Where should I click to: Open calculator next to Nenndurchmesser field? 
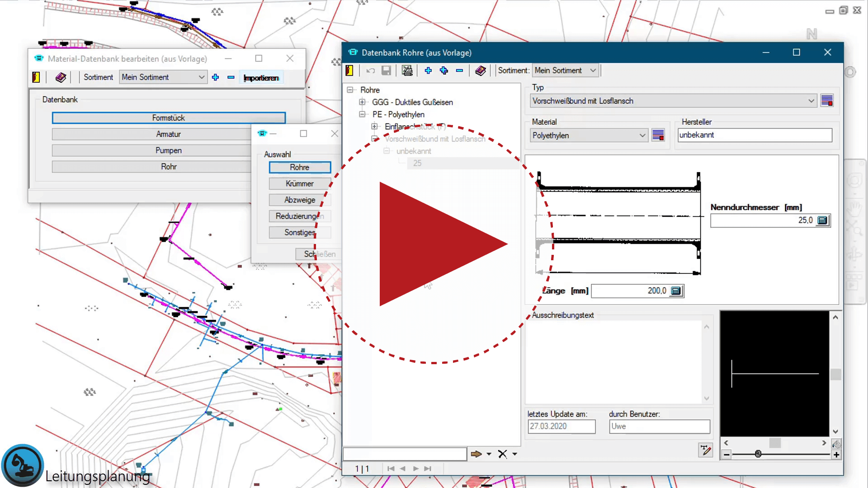click(x=822, y=221)
